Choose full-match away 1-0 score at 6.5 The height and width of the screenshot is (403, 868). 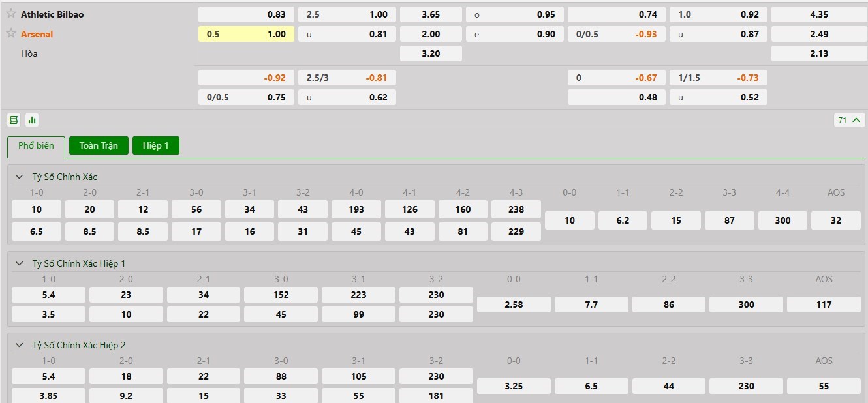[x=37, y=231]
